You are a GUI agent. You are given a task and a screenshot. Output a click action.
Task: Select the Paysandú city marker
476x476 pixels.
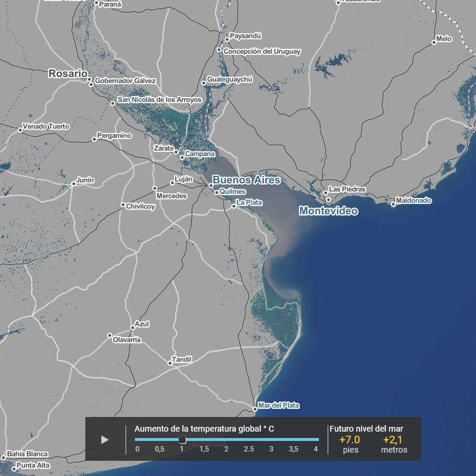point(227,39)
